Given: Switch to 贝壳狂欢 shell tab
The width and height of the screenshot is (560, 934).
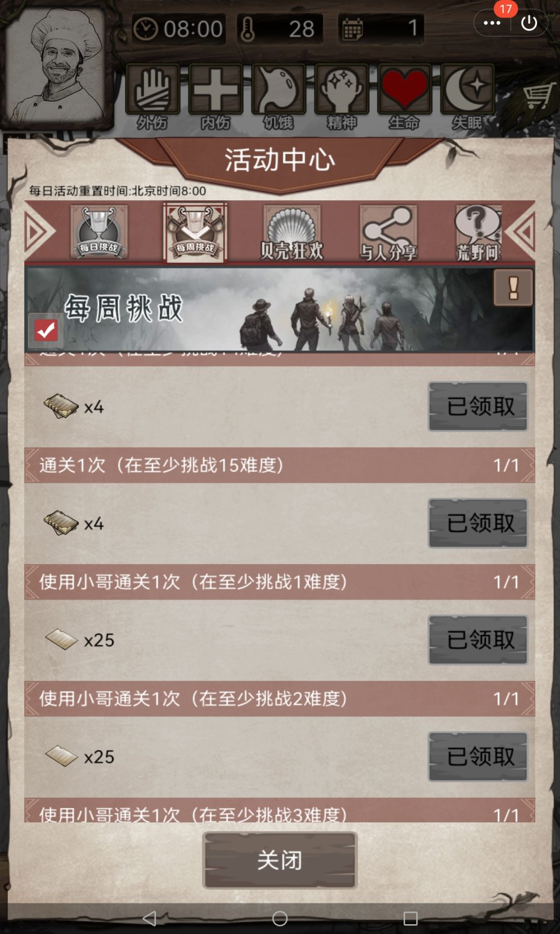Looking at the screenshot, I should (292, 232).
